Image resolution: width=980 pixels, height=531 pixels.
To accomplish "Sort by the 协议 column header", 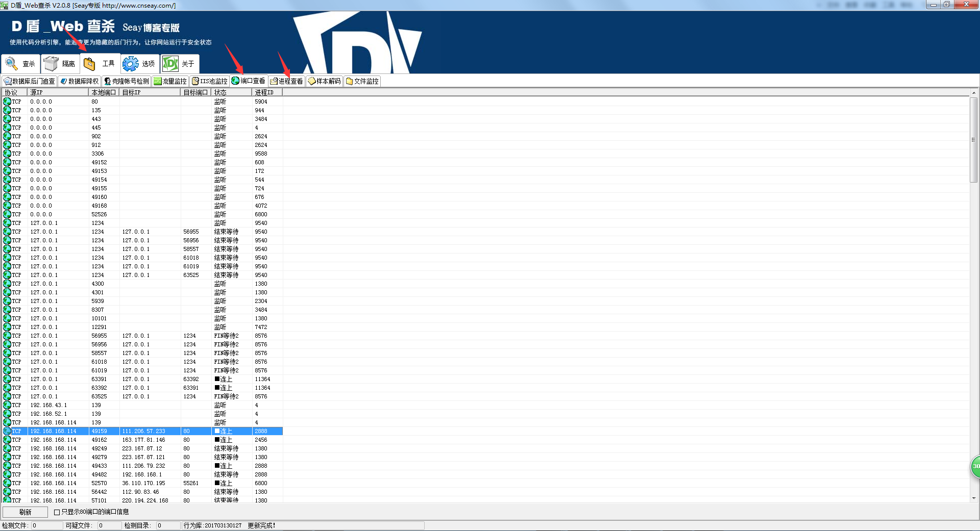I will [x=15, y=92].
